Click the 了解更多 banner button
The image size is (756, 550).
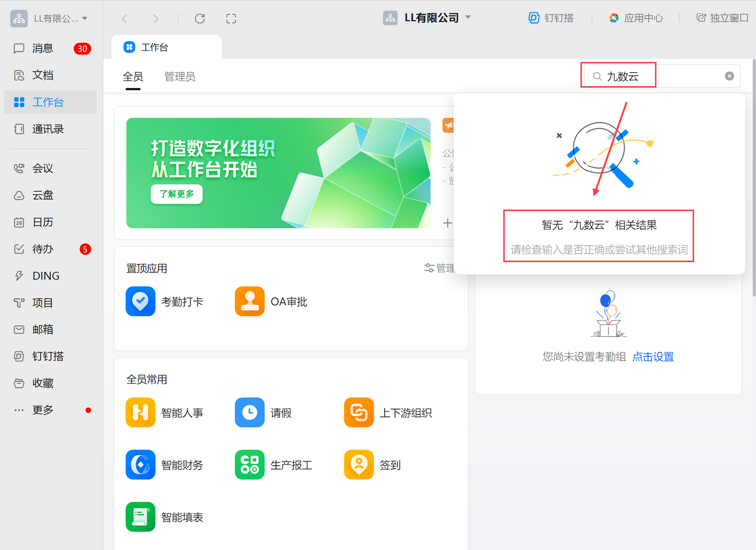tap(176, 194)
